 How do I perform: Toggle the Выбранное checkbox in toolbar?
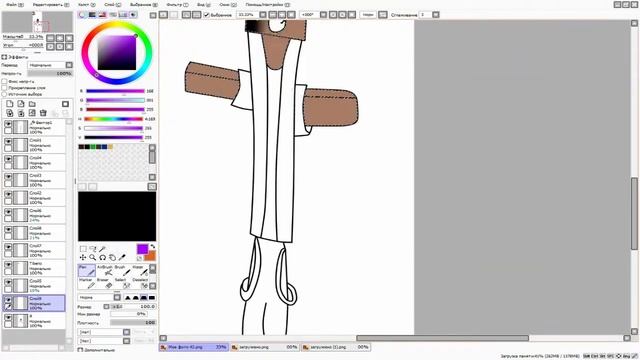tap(207, 15)
